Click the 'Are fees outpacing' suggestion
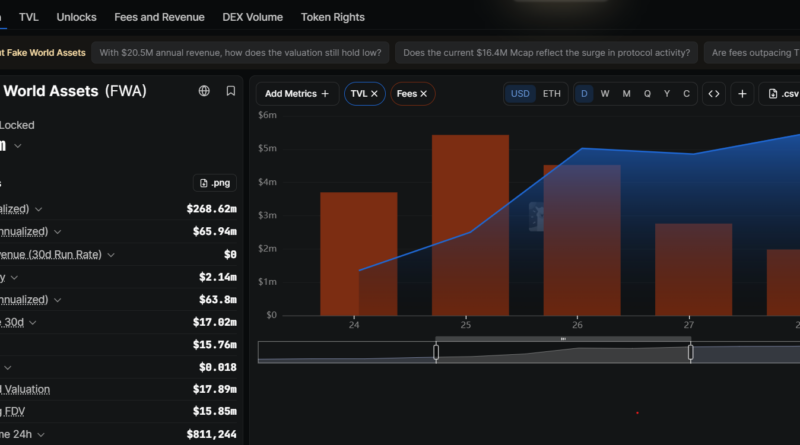Screen dimensions: 800x445 (x=752, y=53)
